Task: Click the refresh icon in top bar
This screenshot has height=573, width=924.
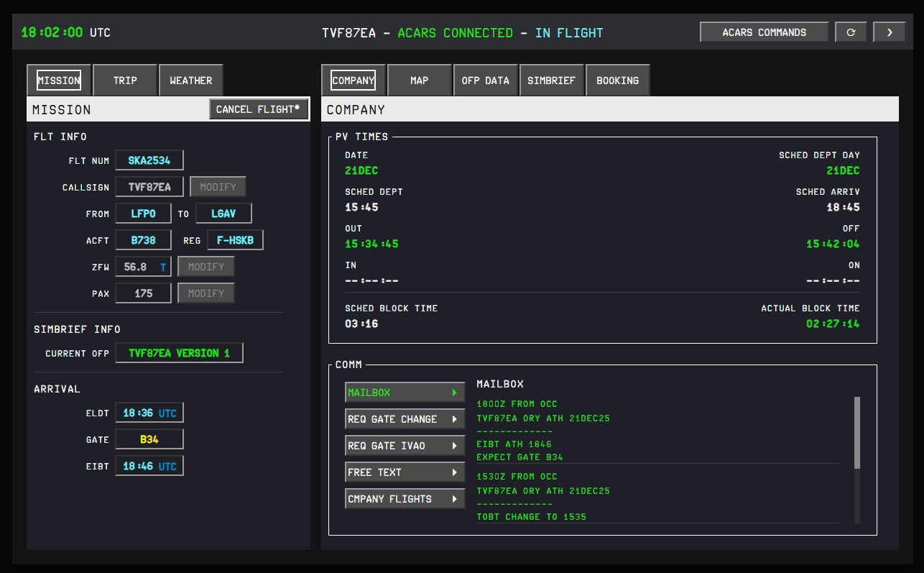Action: (851, 32)
